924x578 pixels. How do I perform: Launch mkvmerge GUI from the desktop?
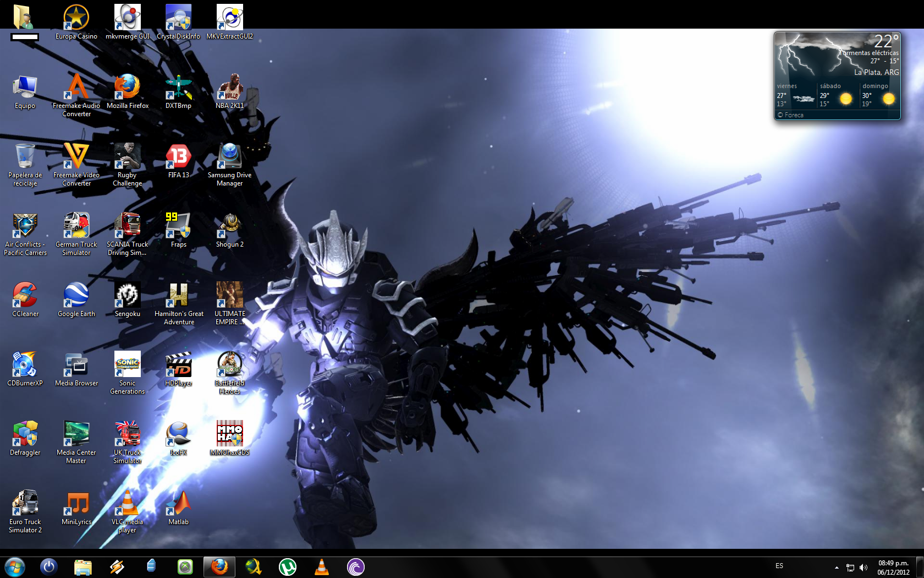(128, 22)
